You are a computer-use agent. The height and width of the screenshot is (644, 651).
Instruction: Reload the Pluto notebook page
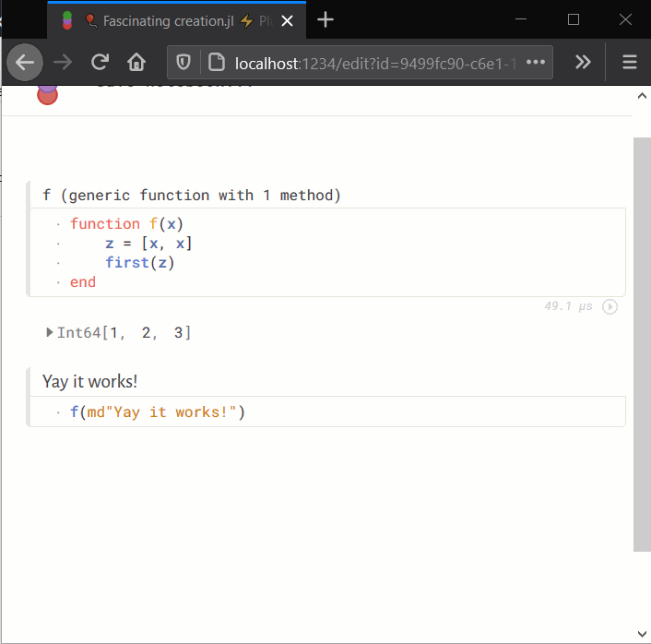100,63
